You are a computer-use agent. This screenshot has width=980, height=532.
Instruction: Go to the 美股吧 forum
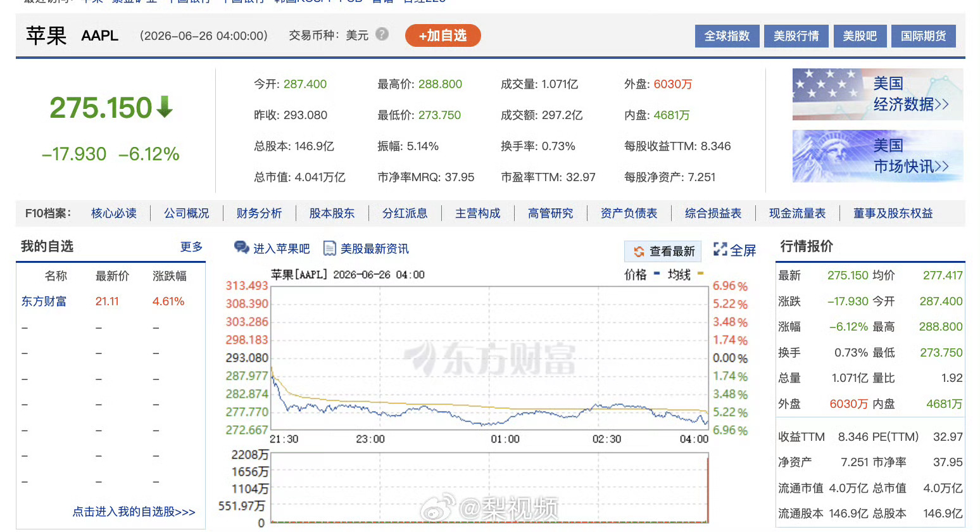tap(860, 36)
